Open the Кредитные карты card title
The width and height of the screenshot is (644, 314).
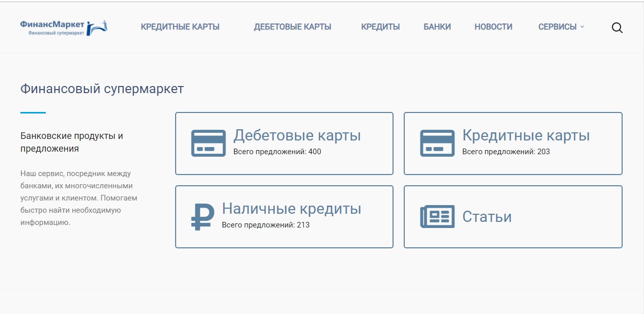click(526, 135)
